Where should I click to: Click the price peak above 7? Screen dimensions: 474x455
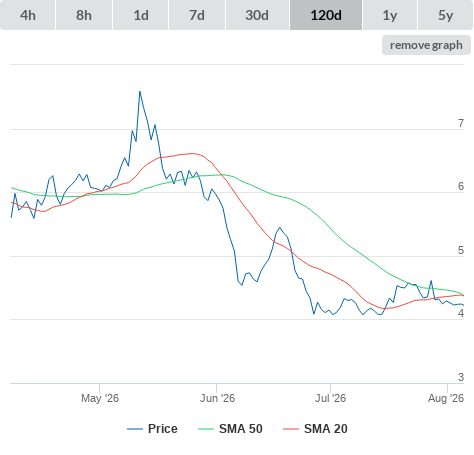point(140,91)
